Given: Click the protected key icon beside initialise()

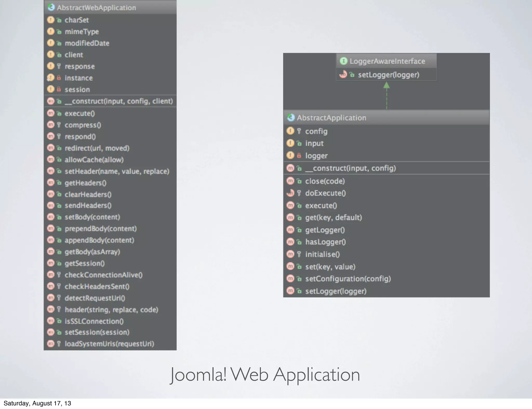Looking at the screenshot, I should point(299,254).
